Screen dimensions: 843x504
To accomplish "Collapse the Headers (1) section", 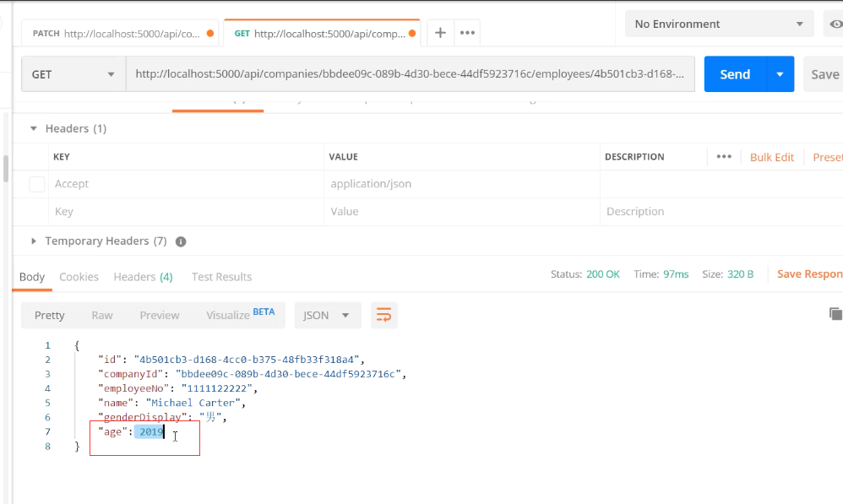I will point(33,128).
